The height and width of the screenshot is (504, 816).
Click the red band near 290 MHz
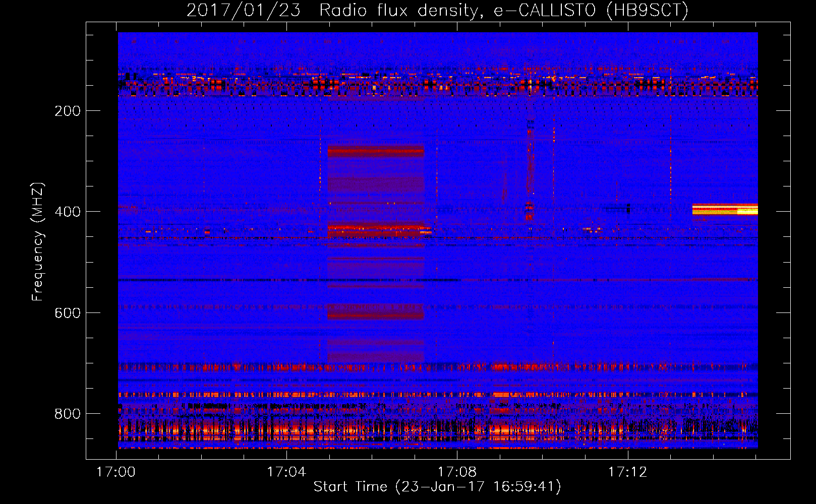[376, 151]
